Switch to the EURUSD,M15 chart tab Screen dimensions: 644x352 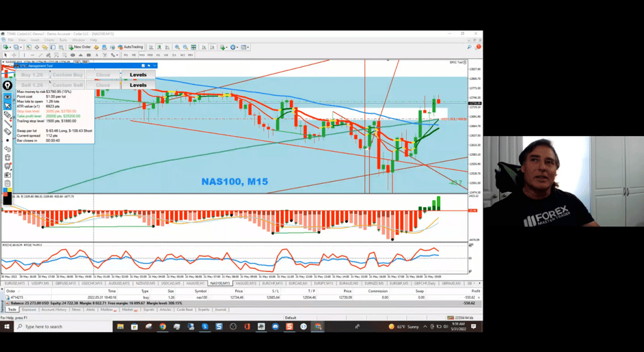[14, 284]
